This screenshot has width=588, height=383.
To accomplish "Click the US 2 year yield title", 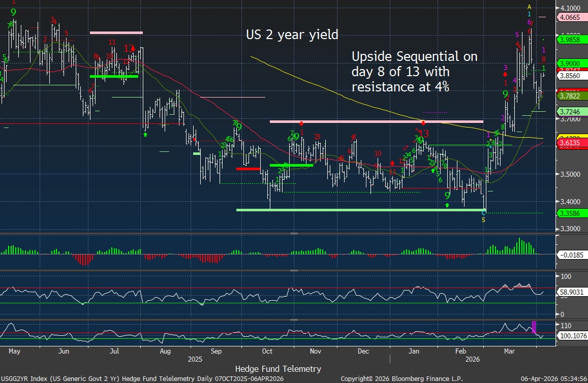I will [x=292, y=35].
